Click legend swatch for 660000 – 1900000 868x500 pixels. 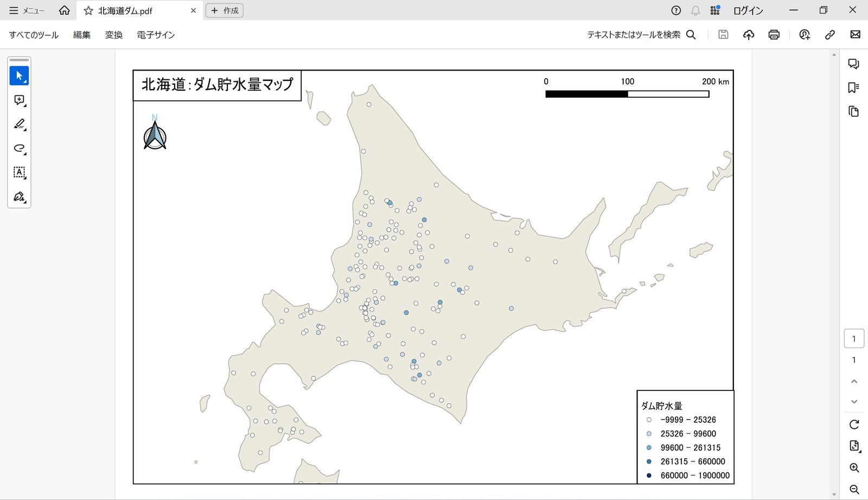(649, 476)
